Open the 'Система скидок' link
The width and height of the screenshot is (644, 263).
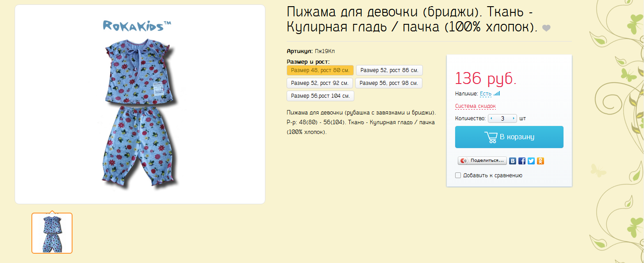coord(475,106)
